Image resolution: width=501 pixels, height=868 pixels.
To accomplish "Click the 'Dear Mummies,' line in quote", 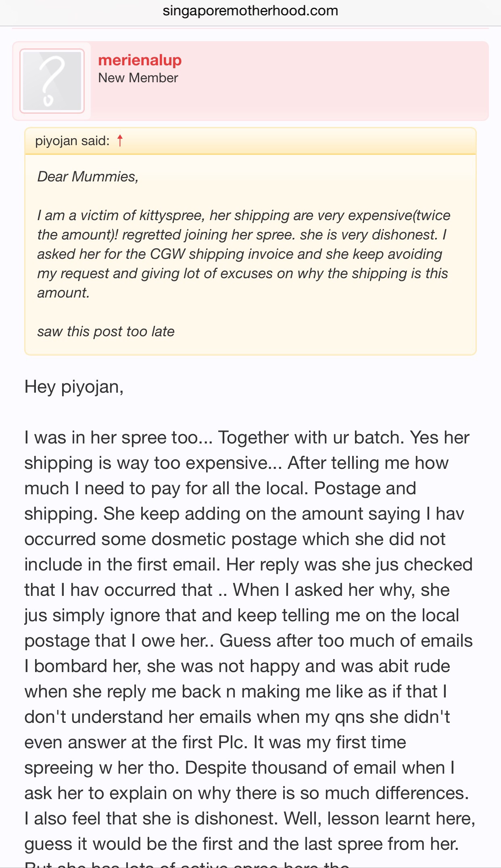I will coord(88,177).
